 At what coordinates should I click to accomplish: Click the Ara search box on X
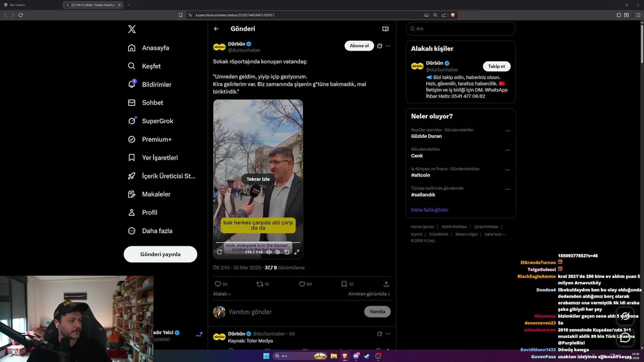coord(460,29)
